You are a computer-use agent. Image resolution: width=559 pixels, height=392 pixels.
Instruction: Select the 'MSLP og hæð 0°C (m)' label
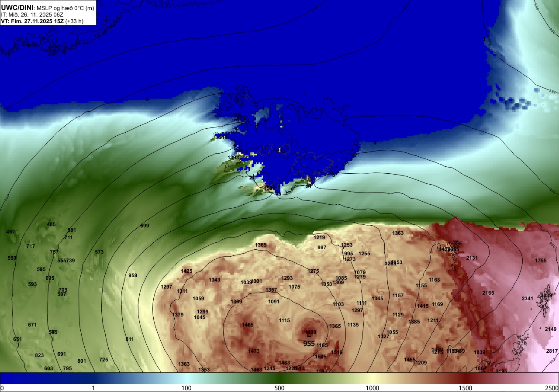tap(65, 8)
